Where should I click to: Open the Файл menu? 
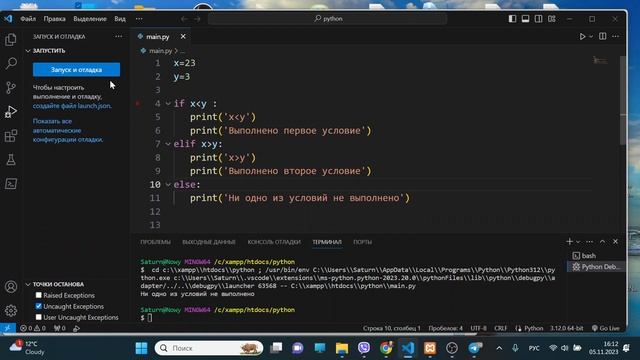(28, 19)
